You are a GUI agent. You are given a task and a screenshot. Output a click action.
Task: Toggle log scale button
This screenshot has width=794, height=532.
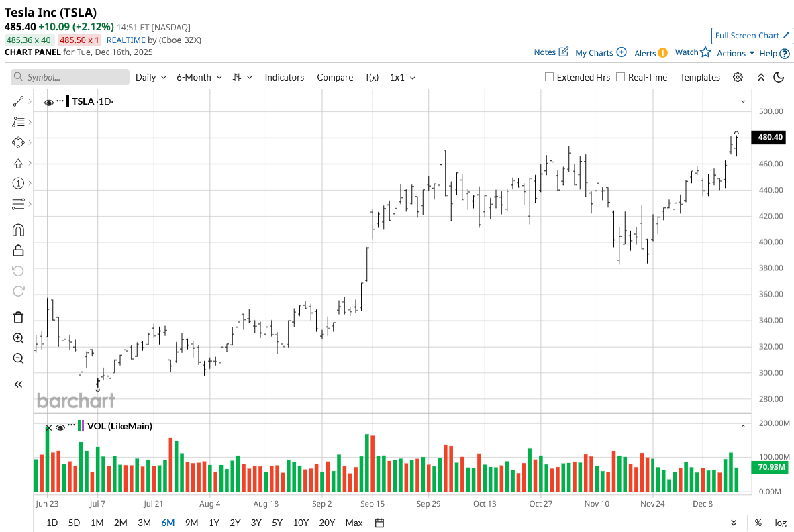point(781,523)
